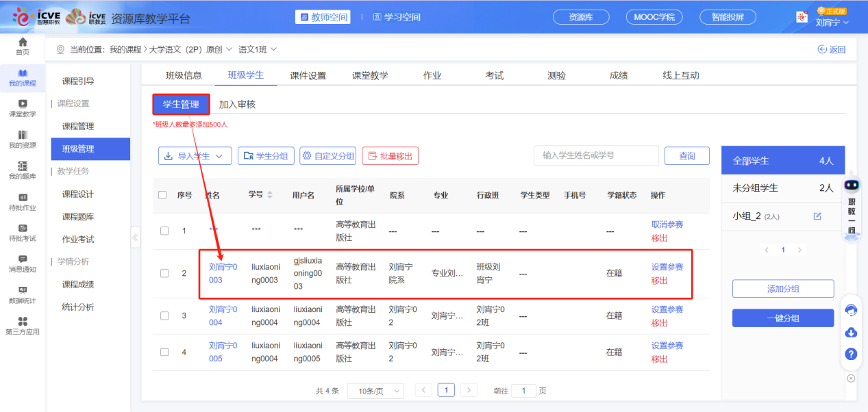Open the 10条/页 page size dropdown
The image size is (868, 412).
pyautogui.click(x=375, y=390)
